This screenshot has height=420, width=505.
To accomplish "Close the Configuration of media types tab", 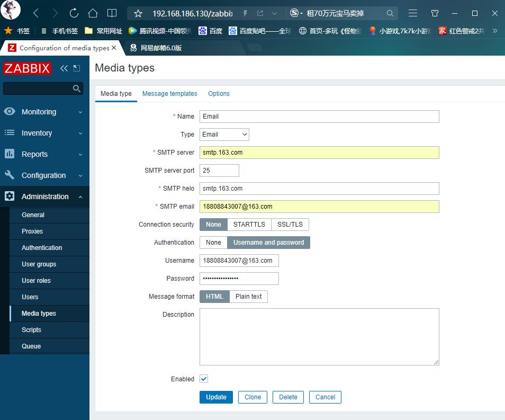I will [x=114, y=48].
